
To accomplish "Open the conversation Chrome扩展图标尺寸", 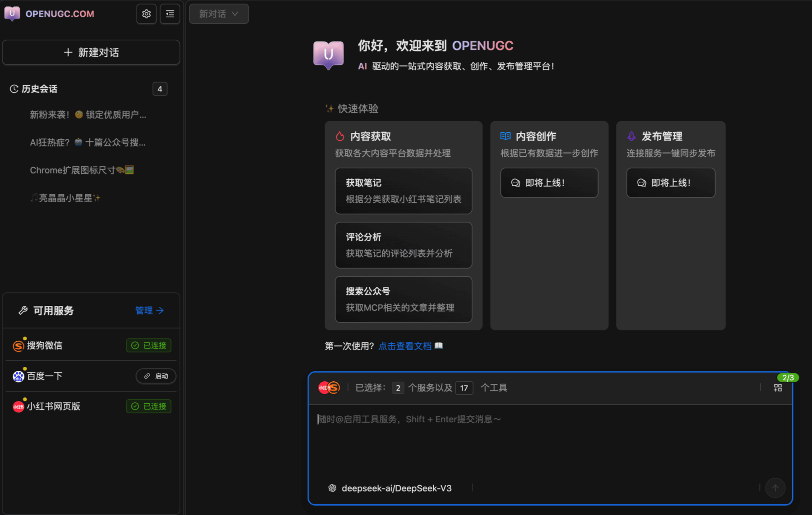I will tap(82, 170).
